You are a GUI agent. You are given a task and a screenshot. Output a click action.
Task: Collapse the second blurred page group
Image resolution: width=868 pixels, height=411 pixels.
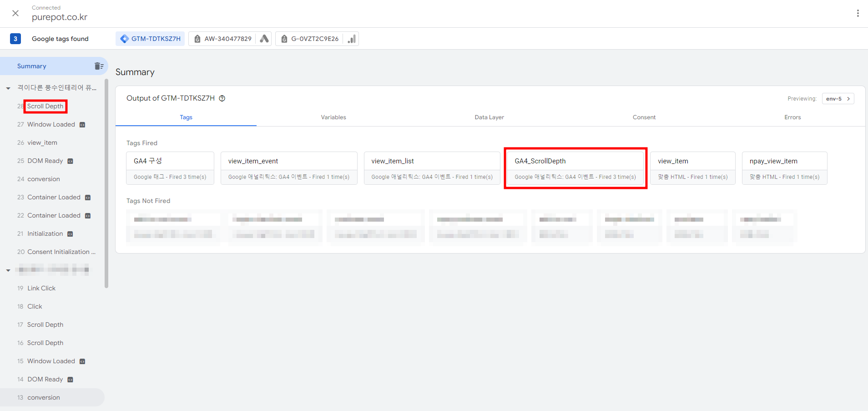pos(8,270)
